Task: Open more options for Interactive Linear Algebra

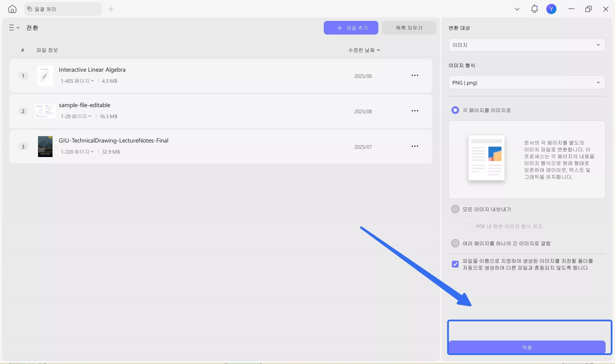Action: [414, 75]
